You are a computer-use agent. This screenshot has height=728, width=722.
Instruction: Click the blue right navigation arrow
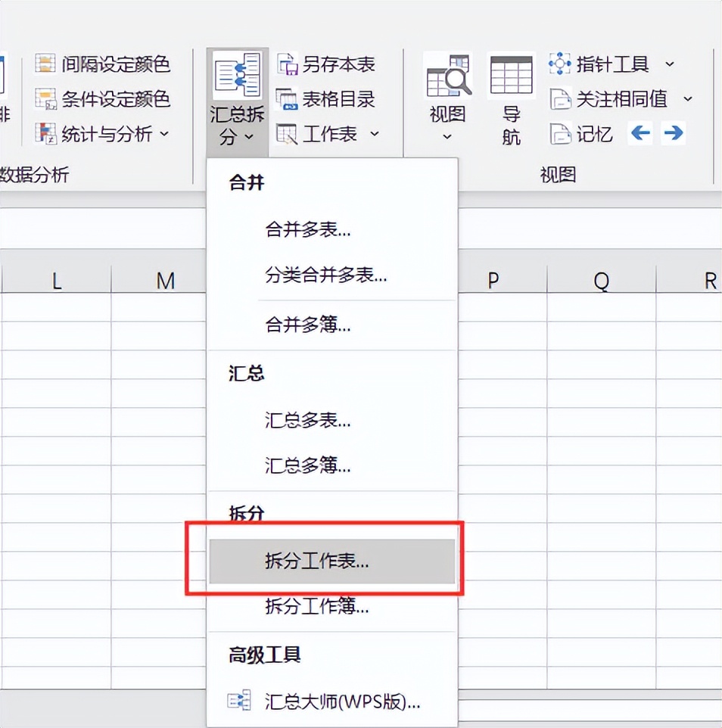674,133
